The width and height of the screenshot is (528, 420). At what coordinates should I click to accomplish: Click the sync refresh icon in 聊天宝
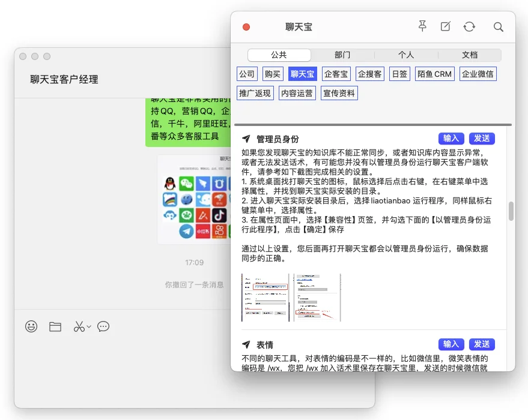tap(469, 26)
